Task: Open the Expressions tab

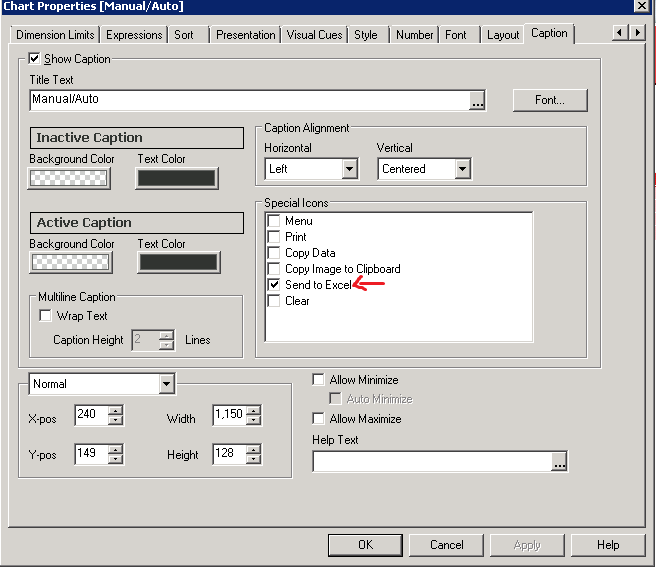Action: click(134, 35)
